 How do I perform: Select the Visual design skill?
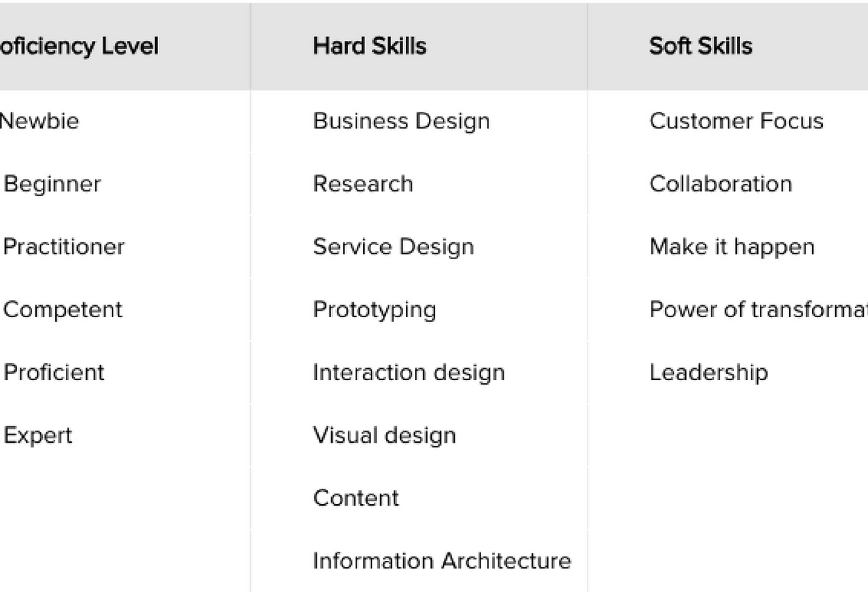coord(384,435)
